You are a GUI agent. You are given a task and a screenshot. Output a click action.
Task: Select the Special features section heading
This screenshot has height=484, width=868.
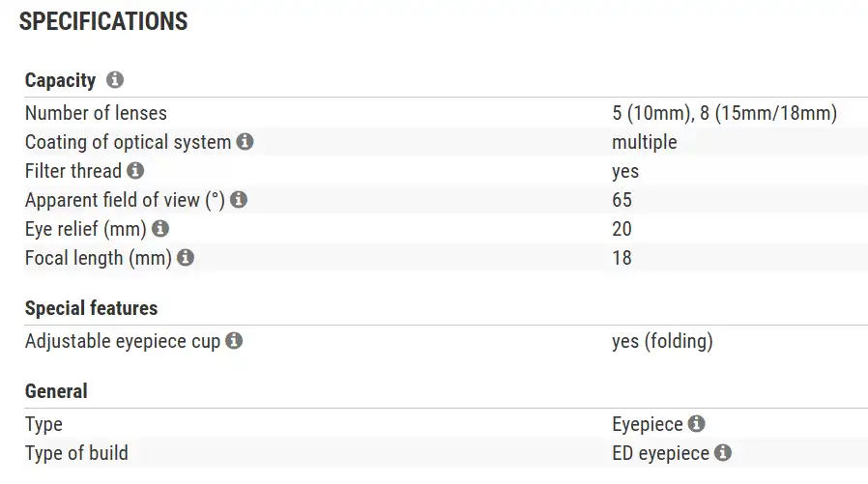pos(91,308)
